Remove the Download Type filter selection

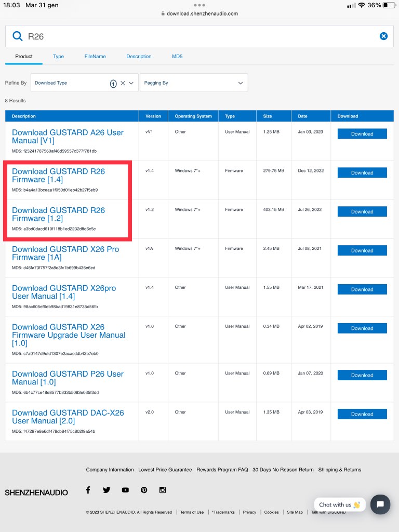(123, 83)
